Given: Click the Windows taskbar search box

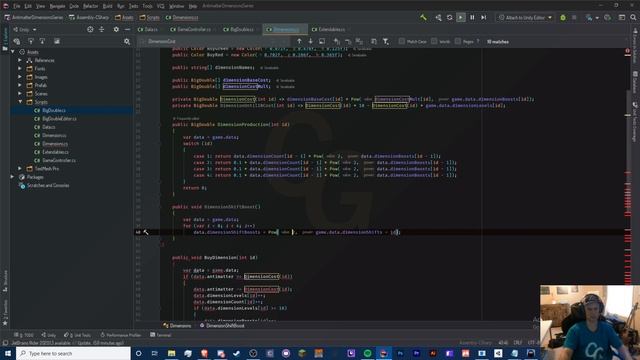Looking at the screenshot, I should pyautogui.click(x=73, y=353).
